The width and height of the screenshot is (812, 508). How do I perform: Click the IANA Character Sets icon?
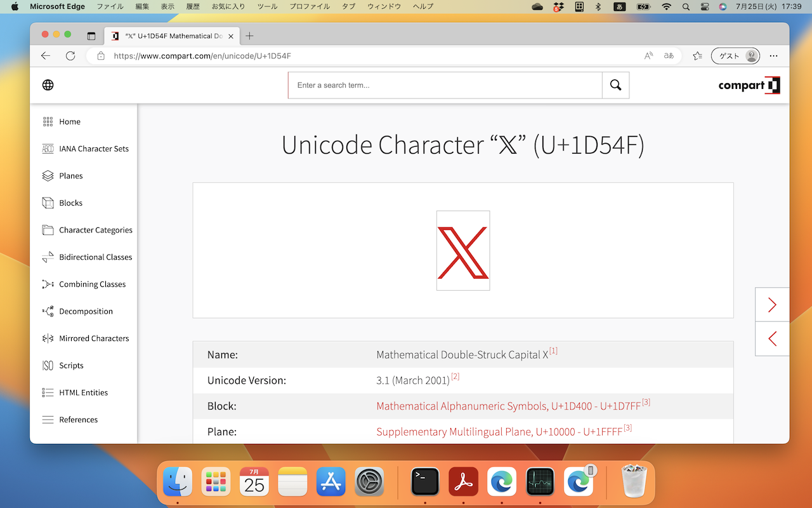[48, 149]
